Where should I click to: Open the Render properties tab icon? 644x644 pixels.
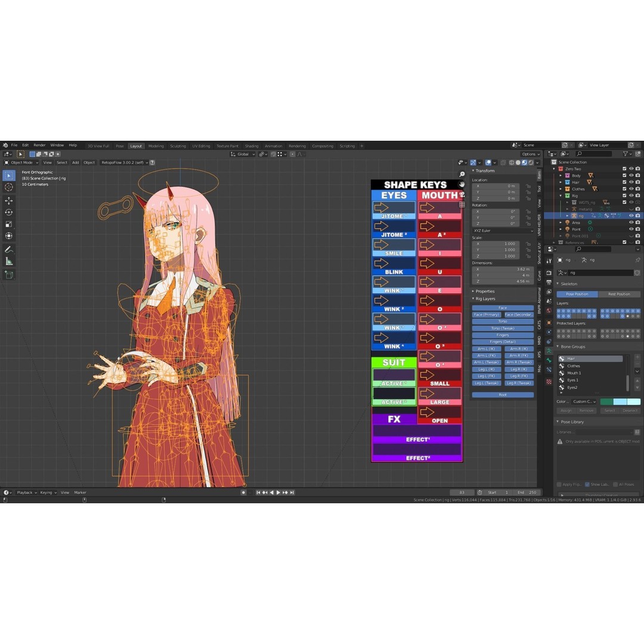click(x=549, y=273)
